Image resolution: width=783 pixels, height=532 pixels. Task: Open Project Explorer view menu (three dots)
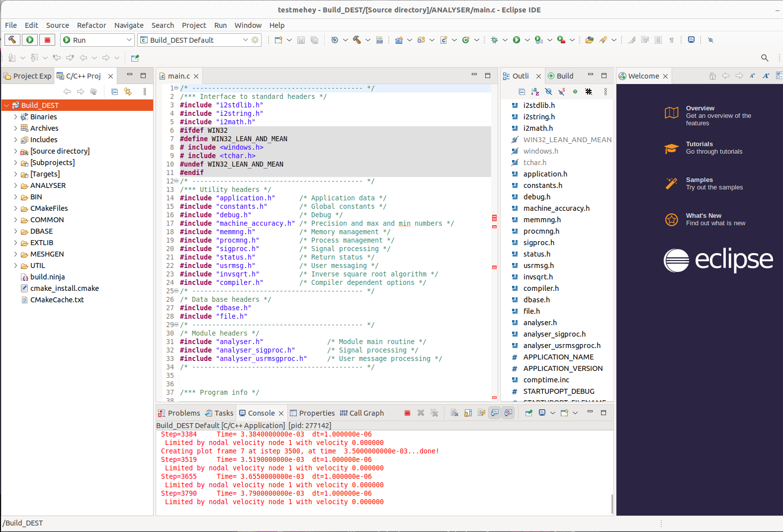[x=145, y=91]
